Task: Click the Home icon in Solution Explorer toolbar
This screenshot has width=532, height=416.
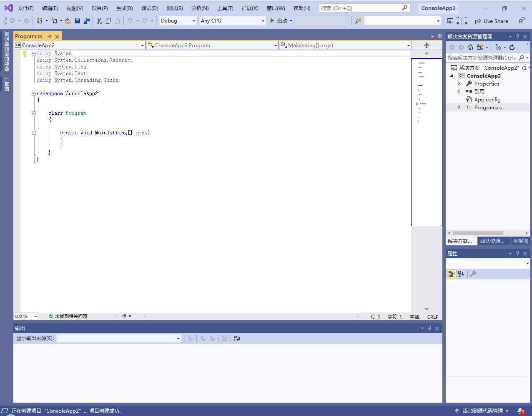Action: point(470,47)
